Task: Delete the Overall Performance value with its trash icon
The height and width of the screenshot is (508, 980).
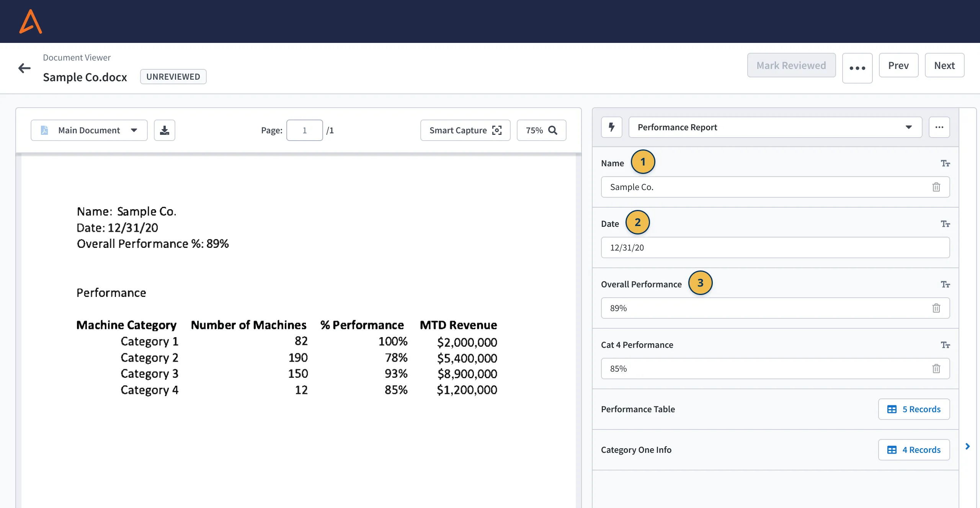Action: pyautogui.click(x=936, y=308)
